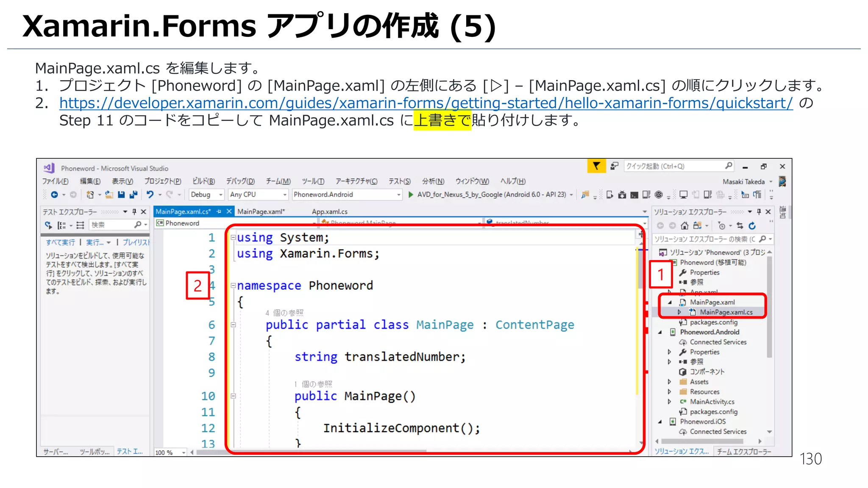Screen dimensions: 868x488
Task: Open the Android Adb command prompt icon
Action: coord(634,194)
